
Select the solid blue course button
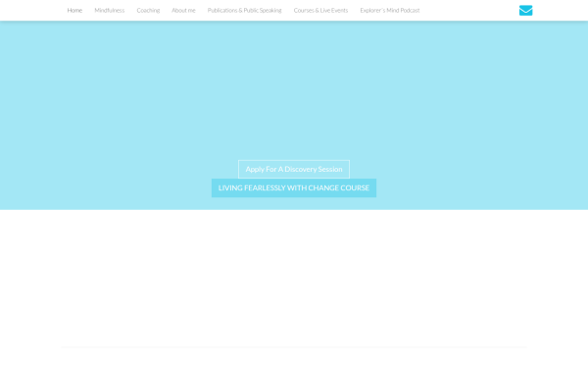[x=294, y=188]
